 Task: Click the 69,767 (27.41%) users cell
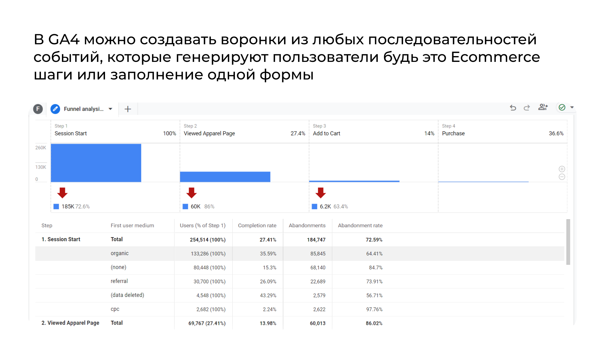[x=207, y=323]
